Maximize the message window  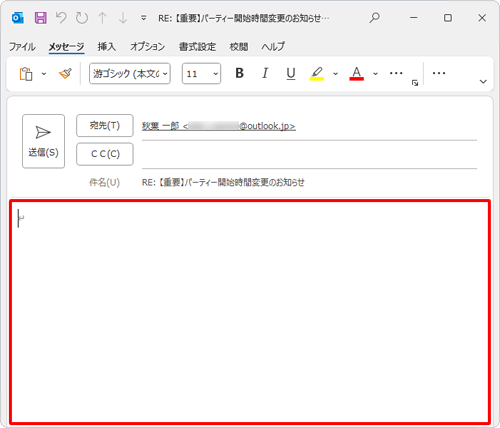coord(448,18)
